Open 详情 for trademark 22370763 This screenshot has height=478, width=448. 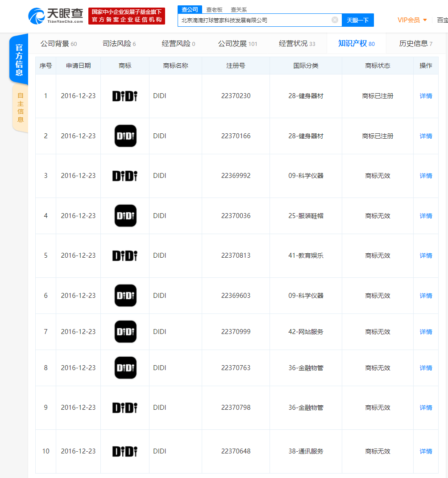click(x=426, y=368)
